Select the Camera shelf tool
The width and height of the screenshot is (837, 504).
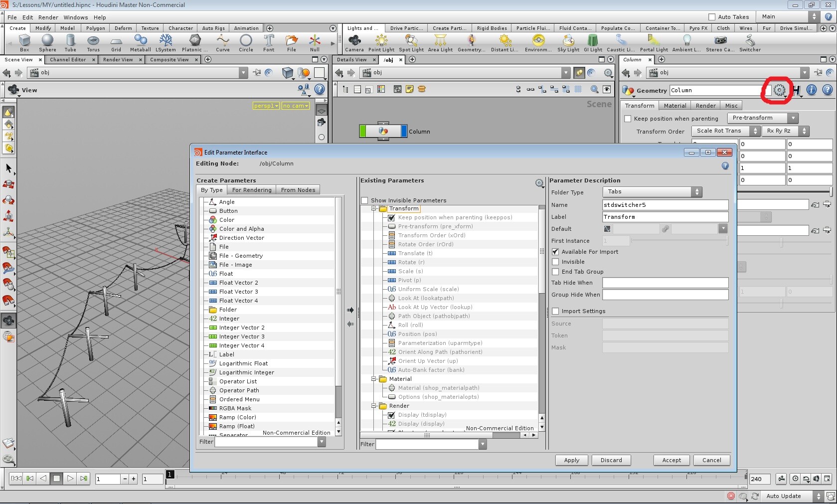coord(354,43)
